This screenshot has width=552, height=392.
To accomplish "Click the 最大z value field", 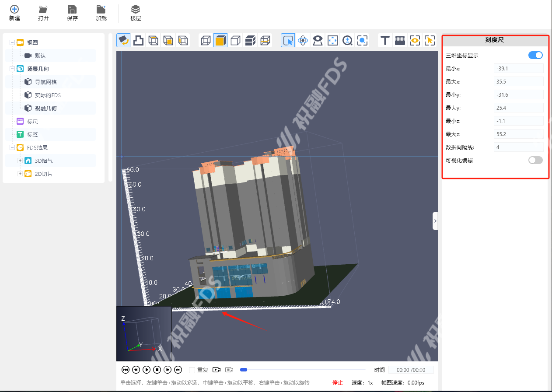I will (x=518, y=134).
